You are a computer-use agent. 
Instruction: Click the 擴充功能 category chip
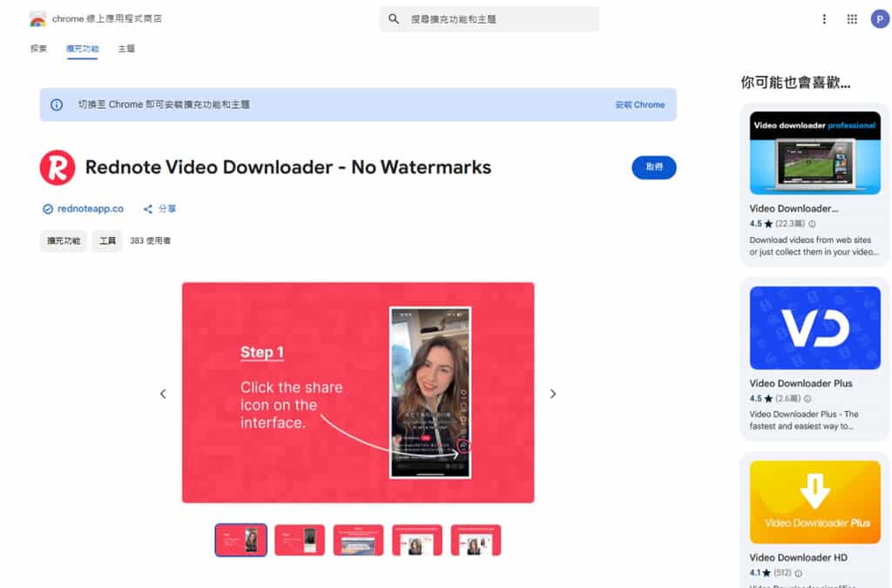coord(64,240)
